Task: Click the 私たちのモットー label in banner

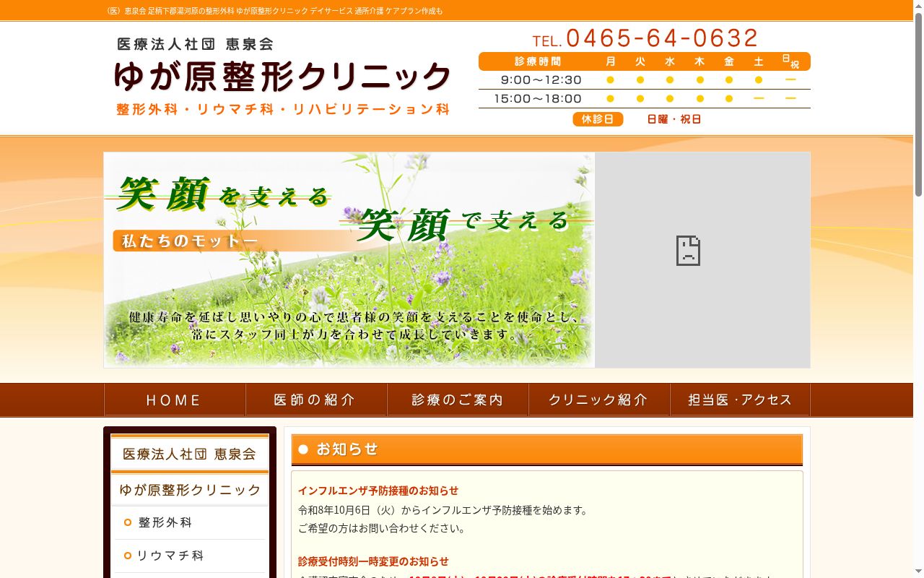Action: coord(189,241)
